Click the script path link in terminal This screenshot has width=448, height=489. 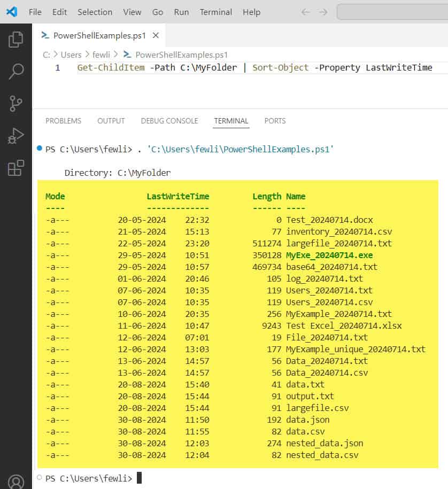point(240,150)
